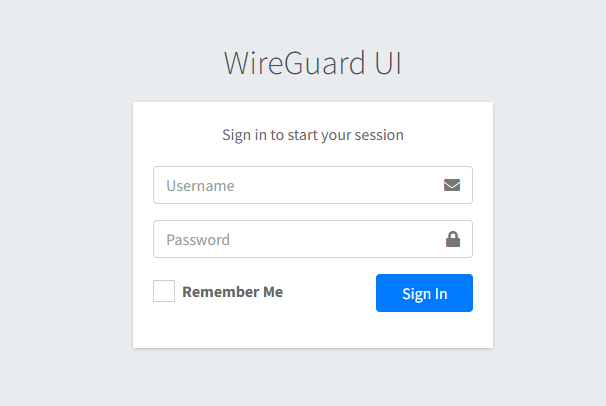Viewport: 606px width, 406px height.
Task: Submit the login form with Sign In
Action: (424, 293)
